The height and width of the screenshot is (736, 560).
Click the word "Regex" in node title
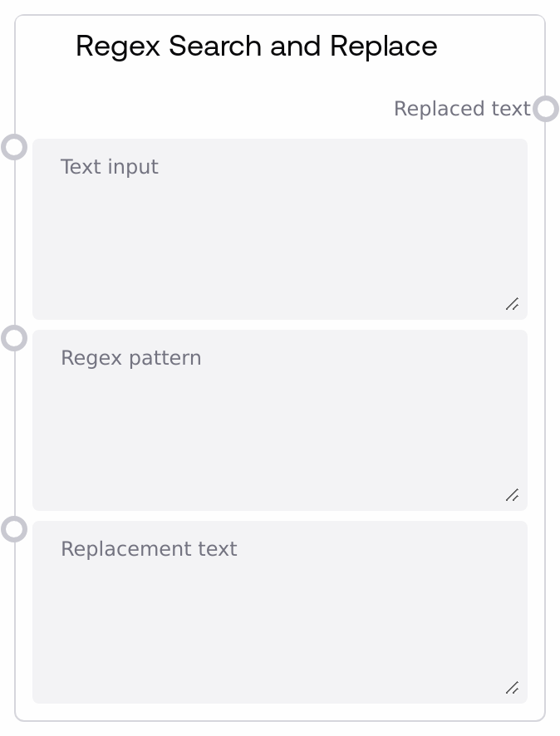pyautogui.click(x=118, y=47)
